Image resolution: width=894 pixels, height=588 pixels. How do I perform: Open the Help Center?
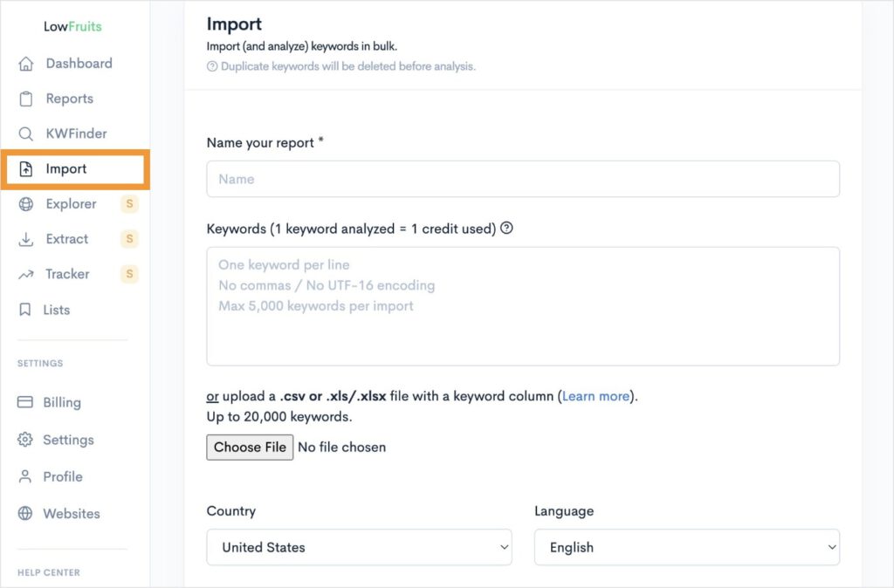48,572
